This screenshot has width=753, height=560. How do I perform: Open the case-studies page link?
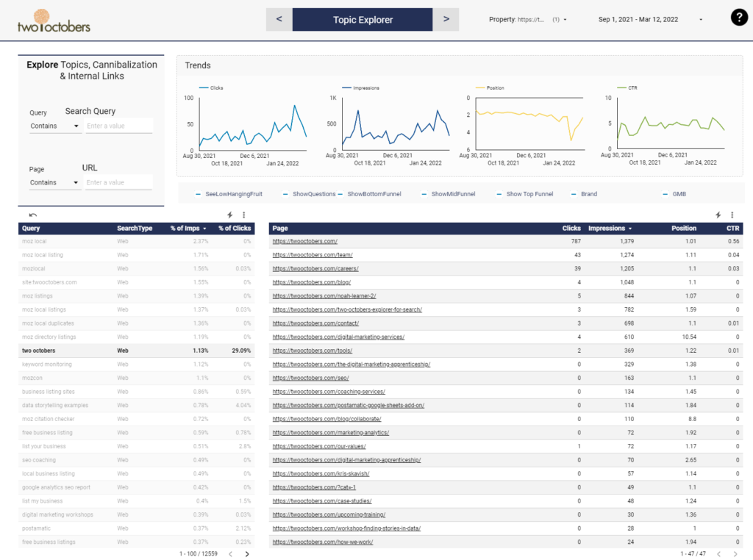pyautogui.click(x=322, y=501)
